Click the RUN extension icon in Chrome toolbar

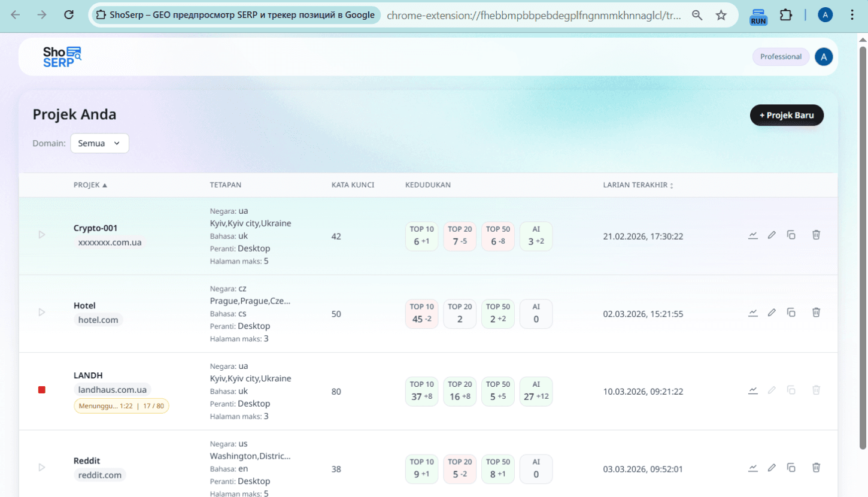pos(758,16)
